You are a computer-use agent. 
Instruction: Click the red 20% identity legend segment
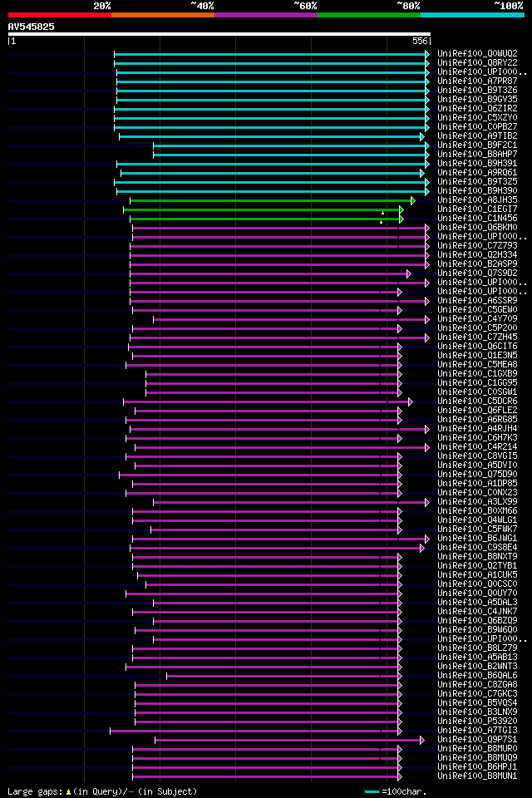60,15
